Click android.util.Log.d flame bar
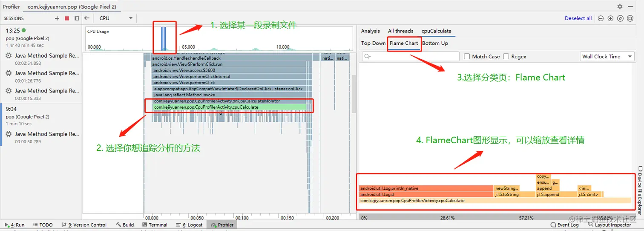 click(x=426, y=194)
